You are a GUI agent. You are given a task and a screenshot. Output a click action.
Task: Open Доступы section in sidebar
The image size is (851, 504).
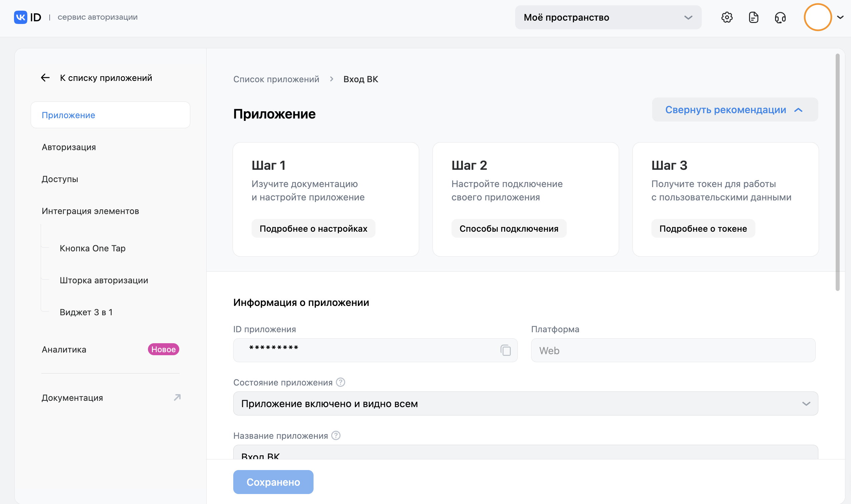coord(60,179)
